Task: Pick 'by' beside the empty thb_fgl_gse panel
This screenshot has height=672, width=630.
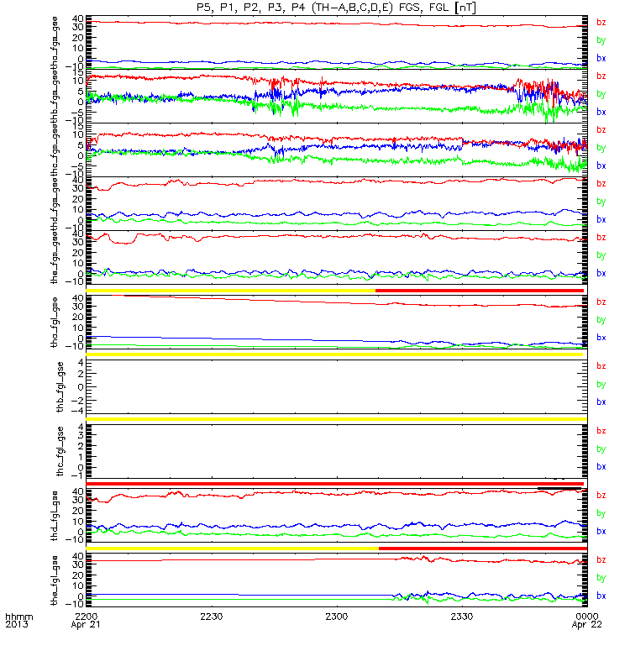Action: point(601,385)
